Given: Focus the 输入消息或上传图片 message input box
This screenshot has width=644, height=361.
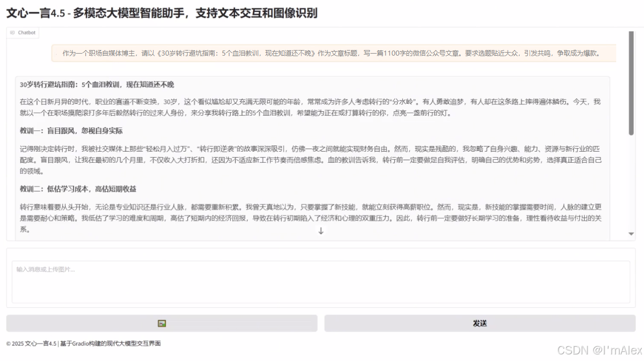Looking at the screenshot, I should 321,282.
